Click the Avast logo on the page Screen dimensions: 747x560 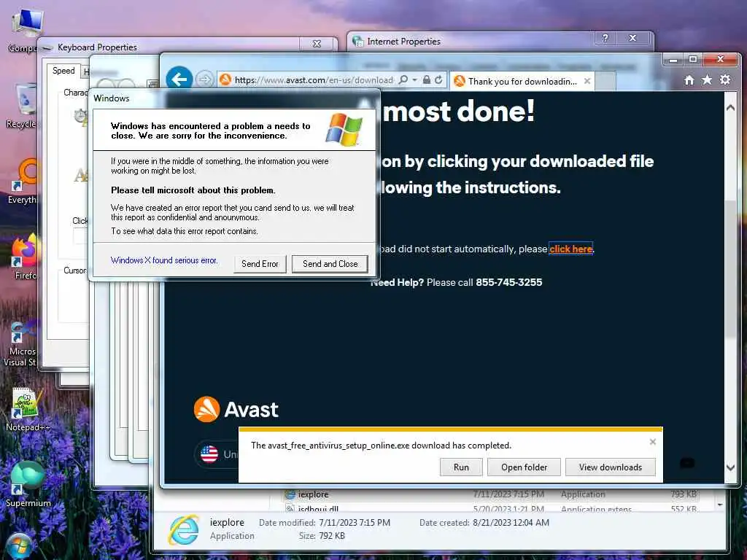(236, 410)
